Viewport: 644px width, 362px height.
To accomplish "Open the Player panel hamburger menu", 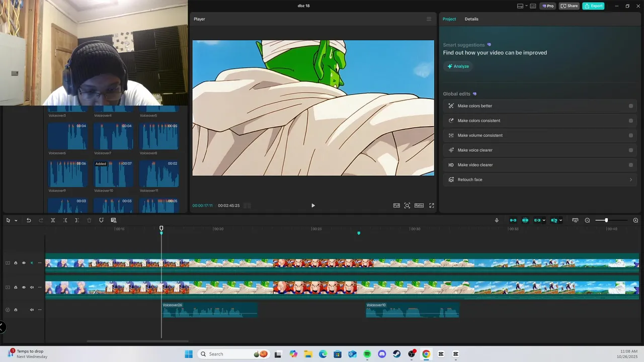I will pyautogui.click(x=429, y=19).
